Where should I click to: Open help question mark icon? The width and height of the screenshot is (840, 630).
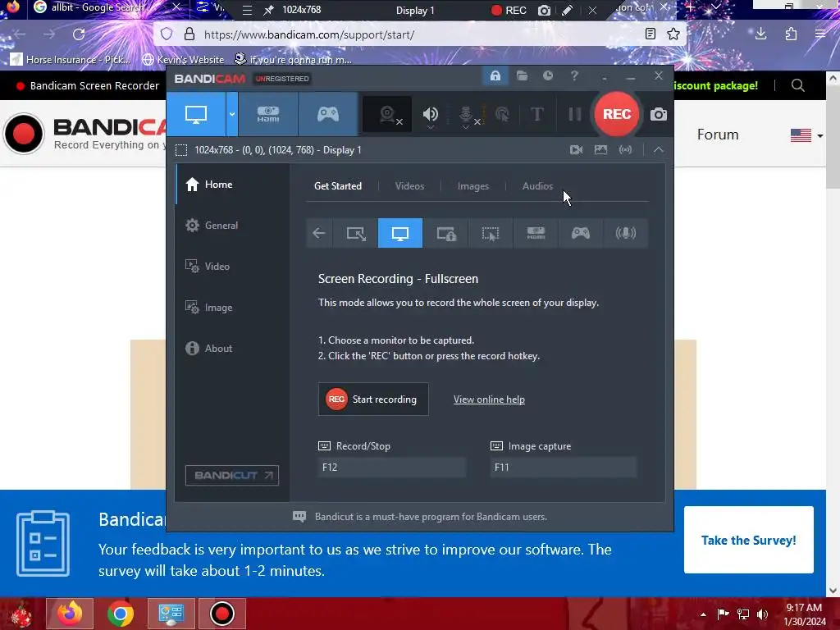click(574, 76)
